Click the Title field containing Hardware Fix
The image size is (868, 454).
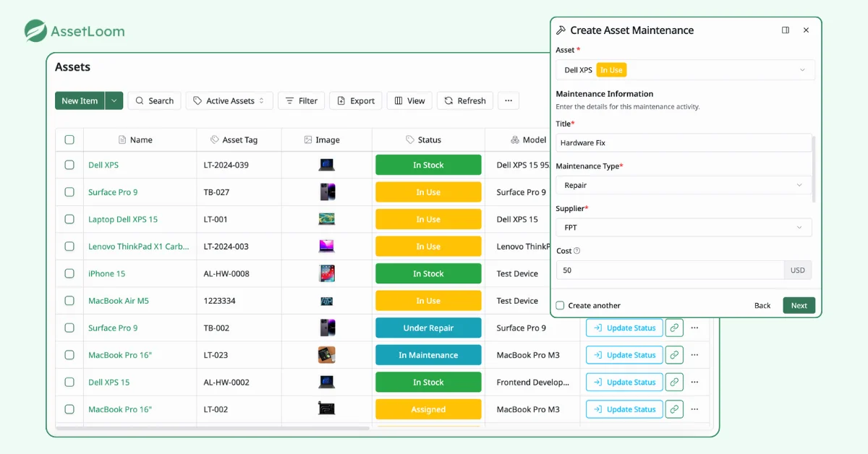(684, 143)
